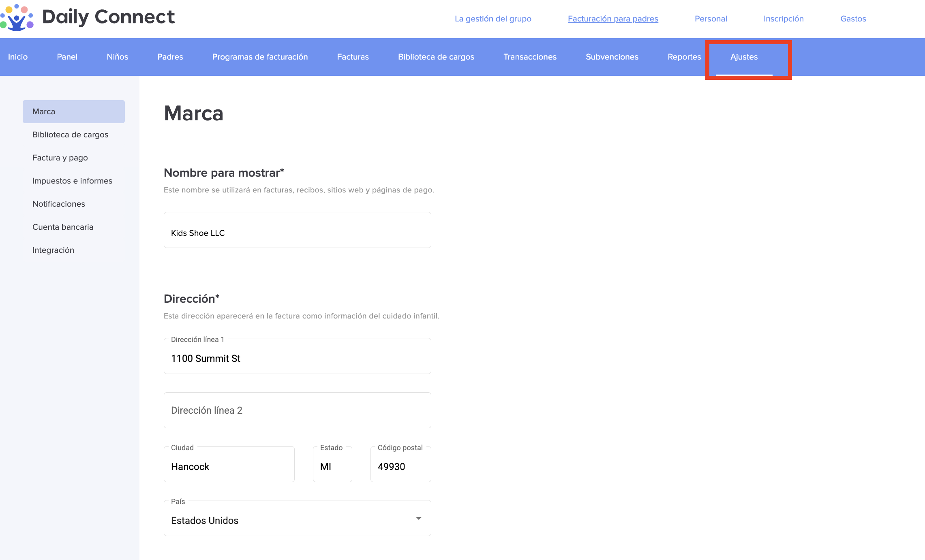Open the Subvenciones tab
The image size is (925, 560).
pos(612,57)
